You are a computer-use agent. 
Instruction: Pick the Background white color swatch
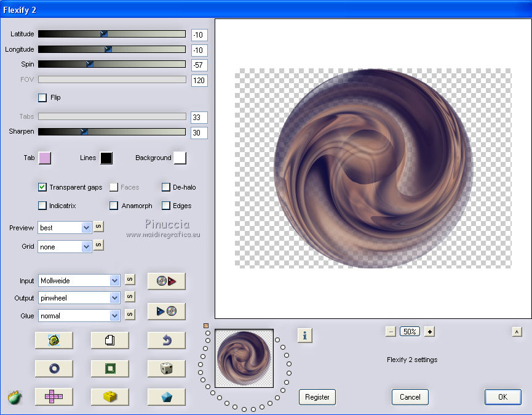[180, 158]
